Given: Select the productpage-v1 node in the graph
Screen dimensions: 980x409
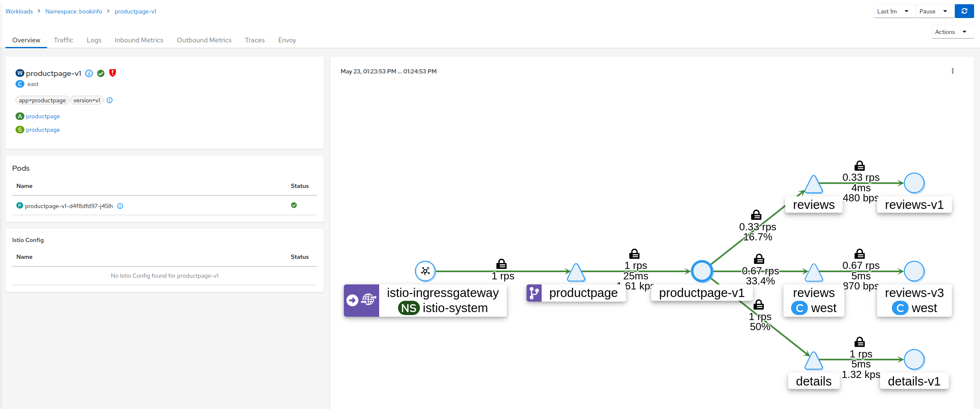Looking at the screenshot, I should 701,271.
